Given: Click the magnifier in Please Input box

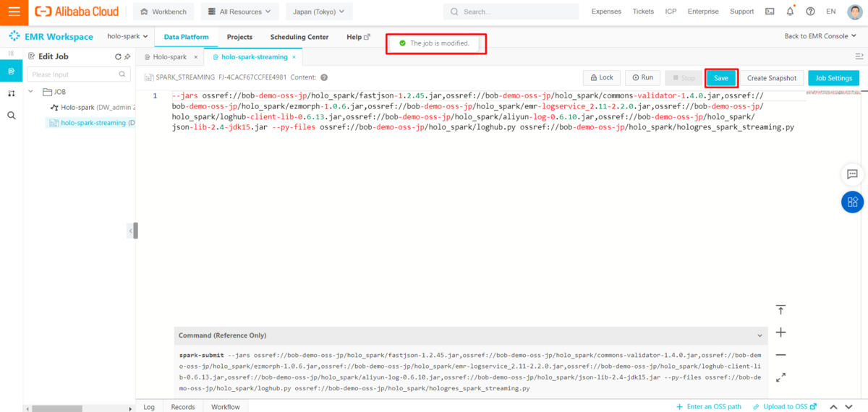Looking at the screenshot, I should (122, 74).
